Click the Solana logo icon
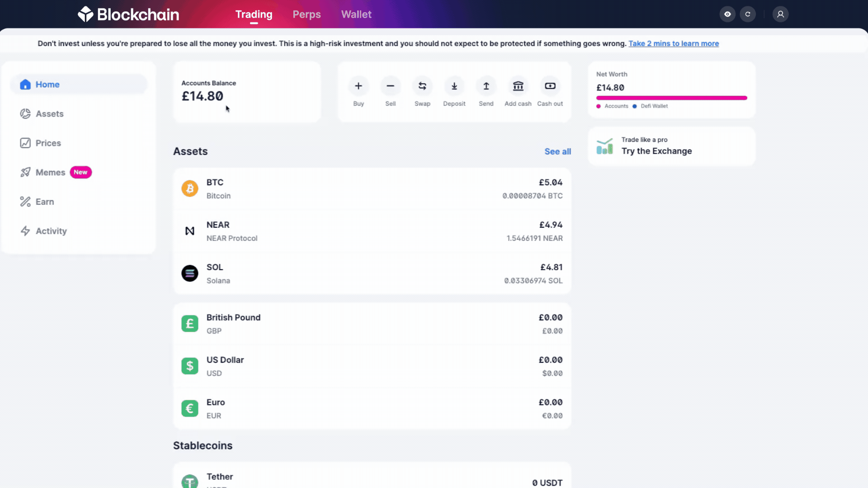 [x=190, y=273]
